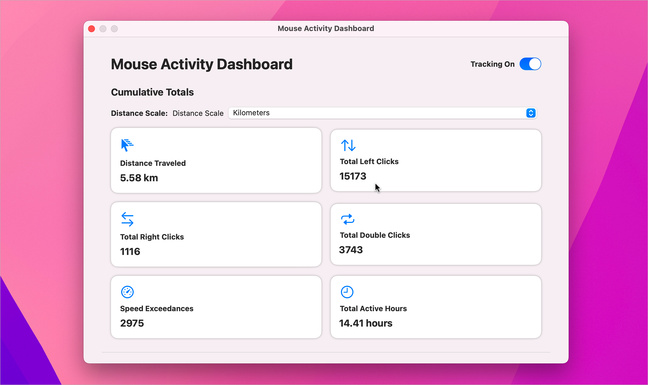Select the 3743 double clicks value

coord(351,250)
